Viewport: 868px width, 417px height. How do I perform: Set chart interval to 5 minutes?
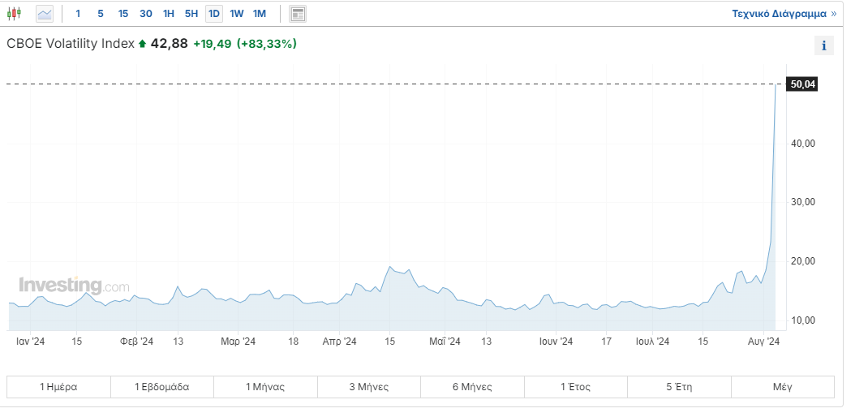click(x=101, y=14)
